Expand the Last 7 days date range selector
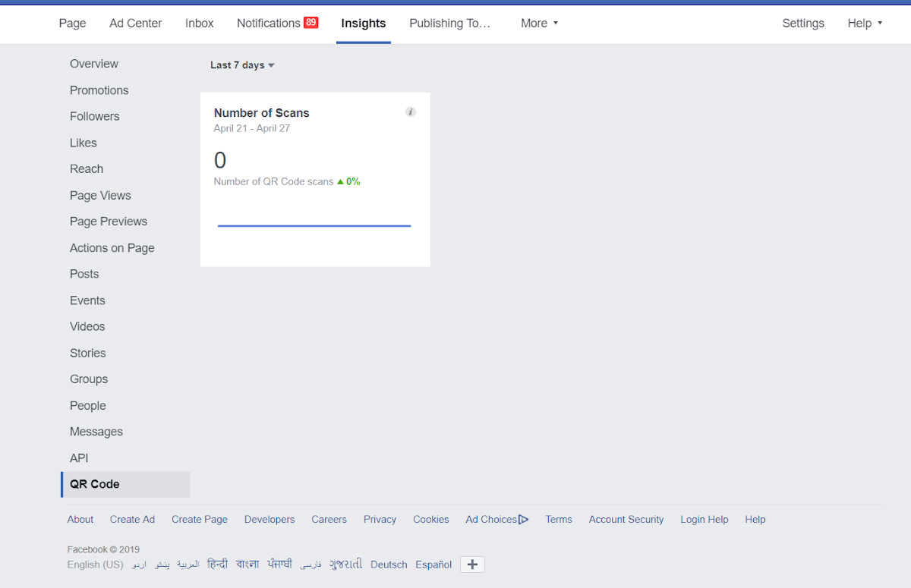Image resolution: width=911 pixels, height=588 pixels. [x=241, y=64]
